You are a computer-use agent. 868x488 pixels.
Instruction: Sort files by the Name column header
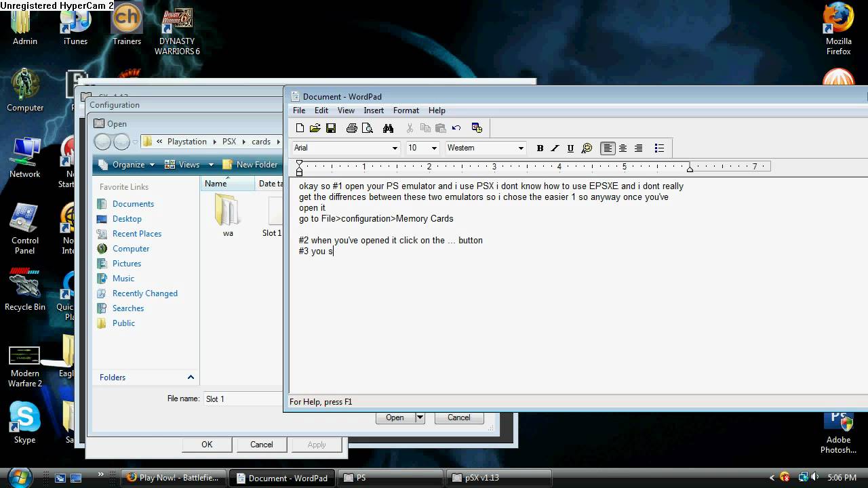coord(227,184)
